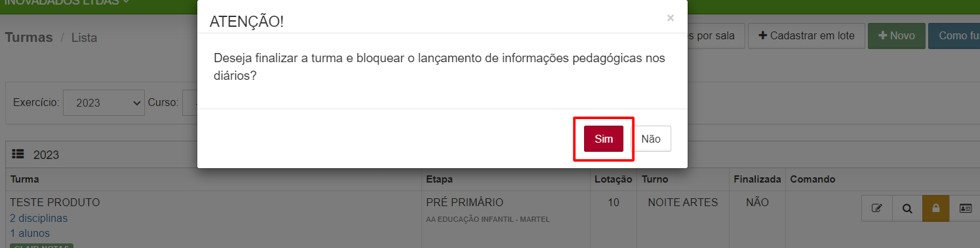Select the Lista breadcrumb item
The height and width of the screenshot is (248, 980).
[84, 38]
